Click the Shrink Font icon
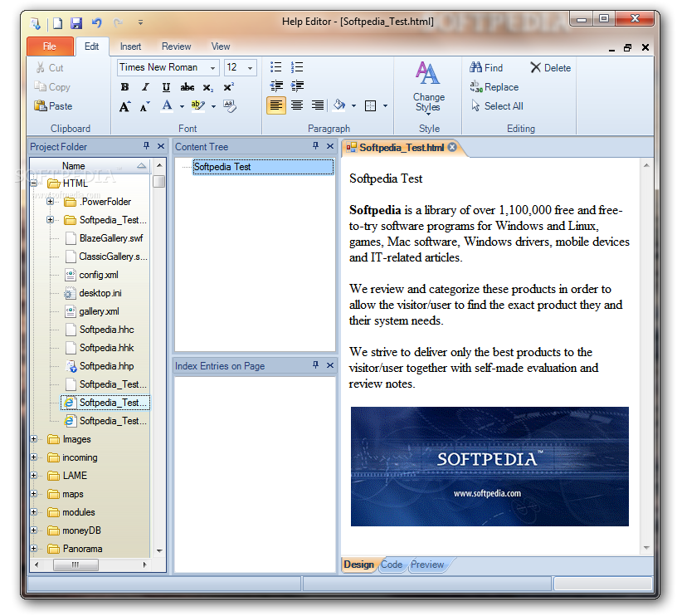677x616 pixels. coord(145,106)
